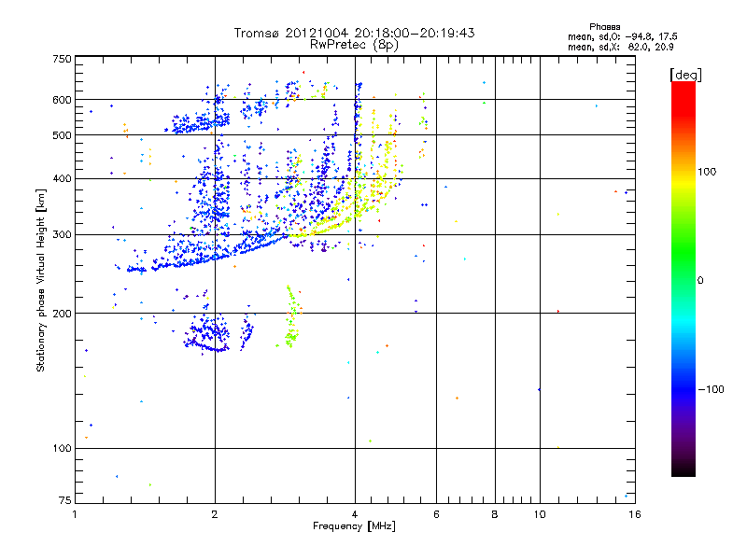The width and height of the screenshot is (747, 560).
Task: Click the 'Phases' header text
Action: (604, 27)
